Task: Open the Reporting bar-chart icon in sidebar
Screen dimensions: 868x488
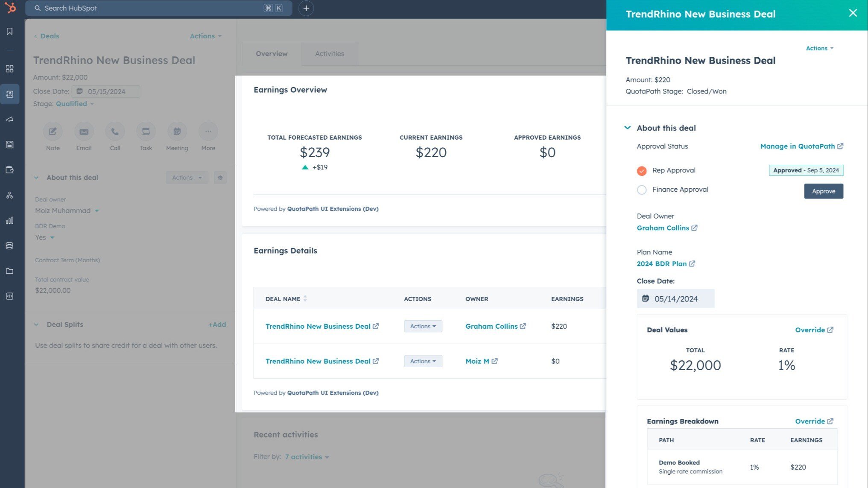Action: point(10,220)
